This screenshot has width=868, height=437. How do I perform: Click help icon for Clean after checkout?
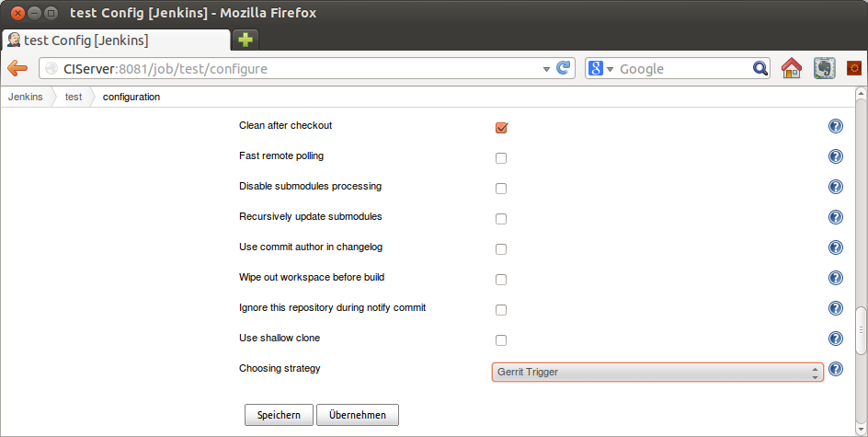pos(835,127)
